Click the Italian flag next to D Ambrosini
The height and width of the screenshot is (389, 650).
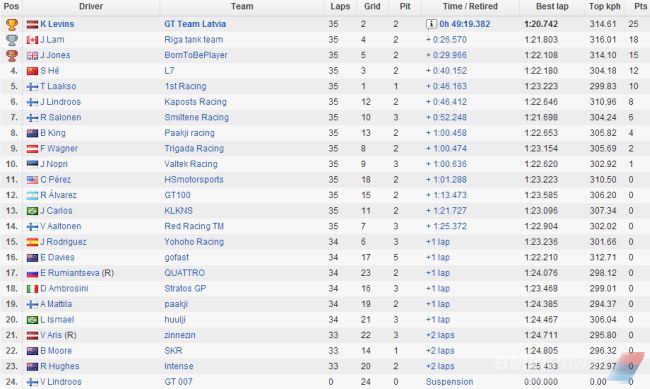[x=32, y=289]
